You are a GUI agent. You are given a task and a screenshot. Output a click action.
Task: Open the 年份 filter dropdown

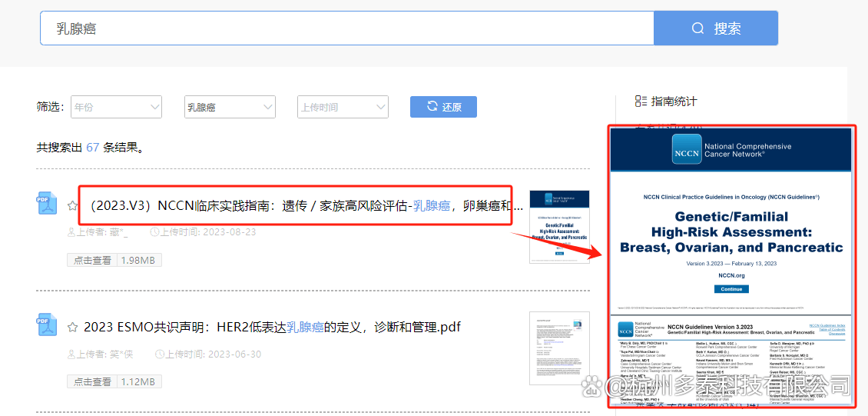(x=116, y=107)
